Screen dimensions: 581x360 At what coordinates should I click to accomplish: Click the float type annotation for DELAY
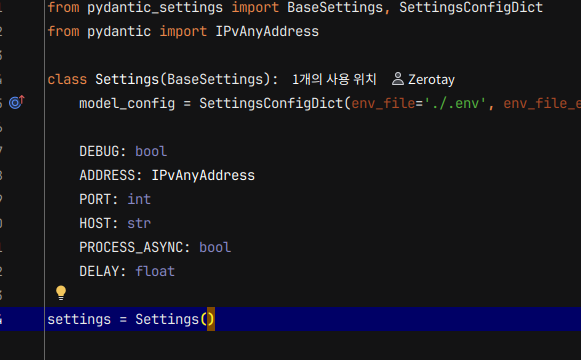point(155,271)
